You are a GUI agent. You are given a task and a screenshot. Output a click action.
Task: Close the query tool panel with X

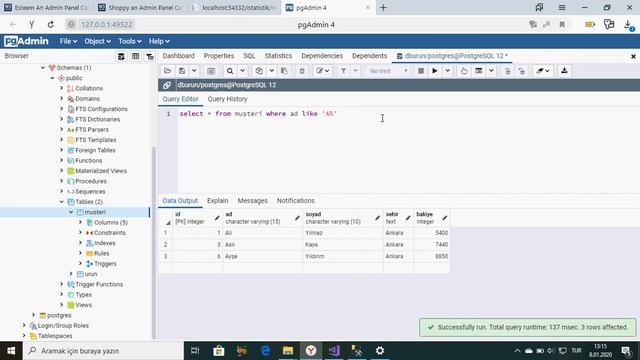(x=633, y=56)
